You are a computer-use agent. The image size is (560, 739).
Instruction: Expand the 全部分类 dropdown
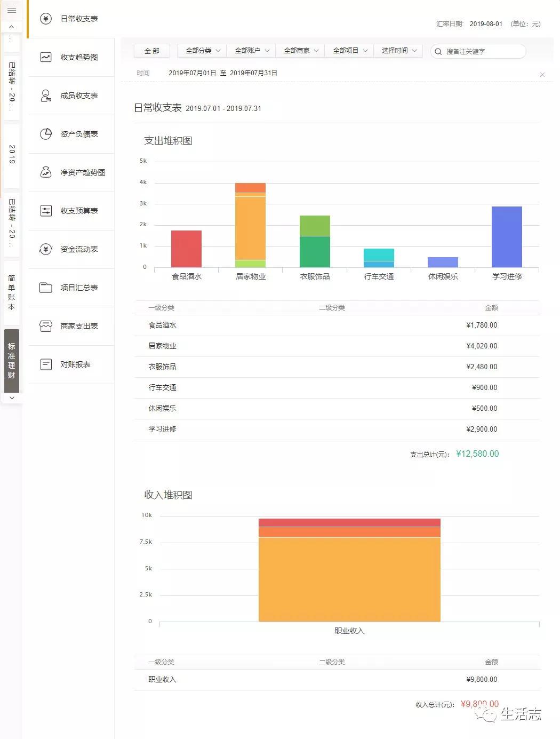(201, 51)
